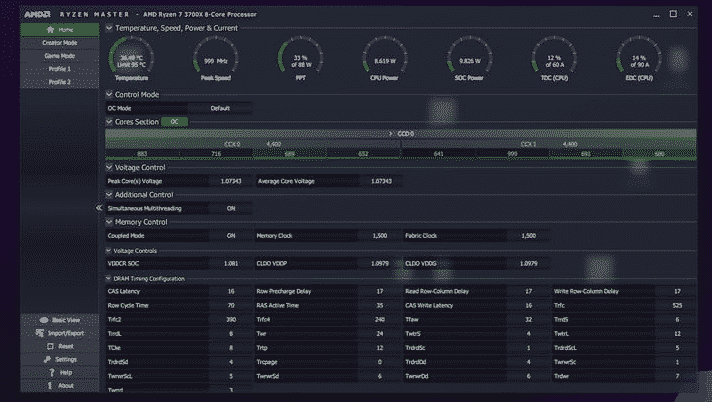Click the OC badge in Cores Section

[x=174, y=122]
